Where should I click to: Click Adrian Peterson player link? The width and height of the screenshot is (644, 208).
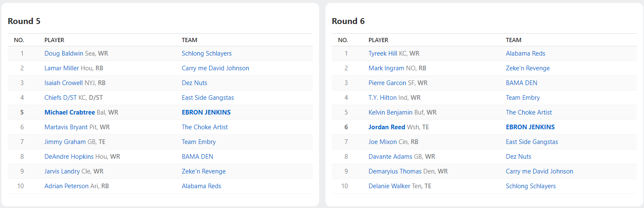click(x=67, y=186)
